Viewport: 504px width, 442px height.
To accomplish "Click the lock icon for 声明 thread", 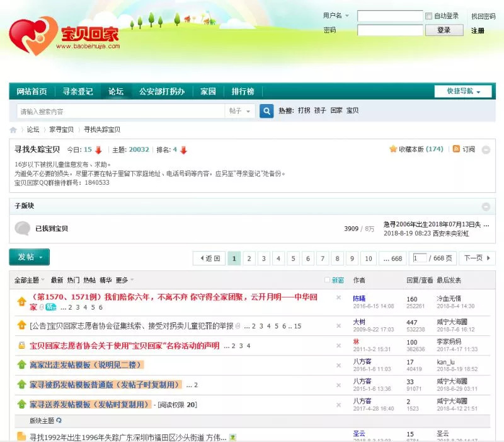I will [21, 346].
